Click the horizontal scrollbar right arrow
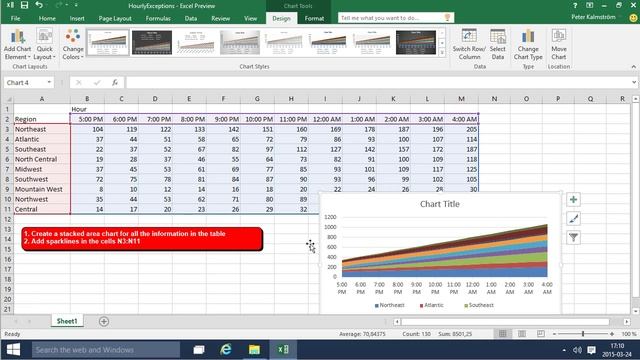The height and width of the screenshot is (360, 640). click(x=627, y=322)
